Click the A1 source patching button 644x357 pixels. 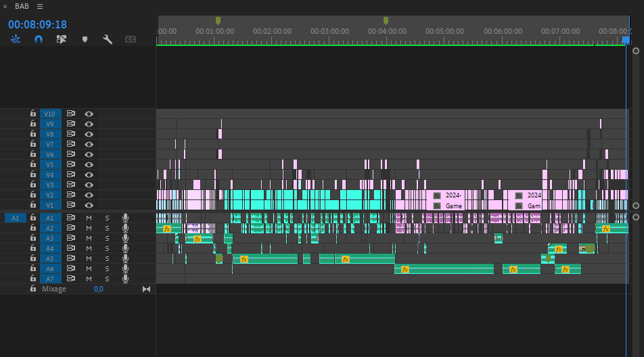tap(15, 218)
